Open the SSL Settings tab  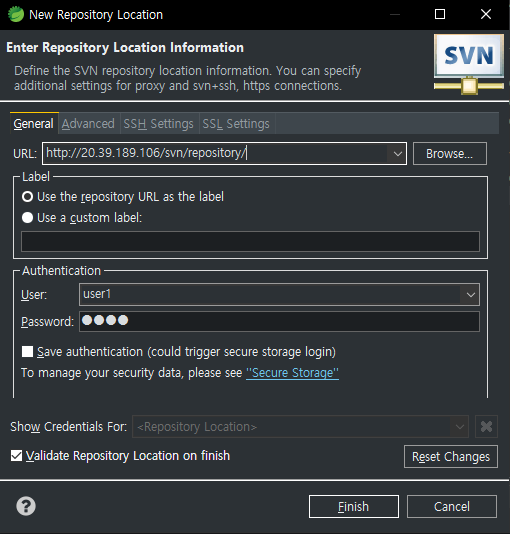click(236, 124)
